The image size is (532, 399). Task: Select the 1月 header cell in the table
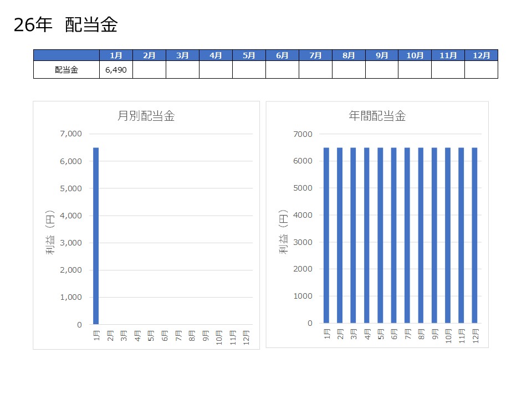tap(116, 55)
